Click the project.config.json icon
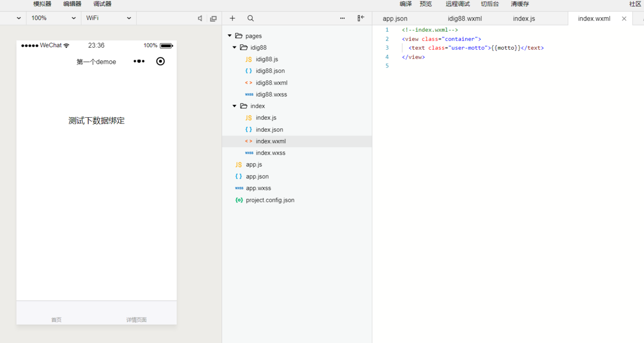This screenshot has height=343, width=644. tap(239, 200)
